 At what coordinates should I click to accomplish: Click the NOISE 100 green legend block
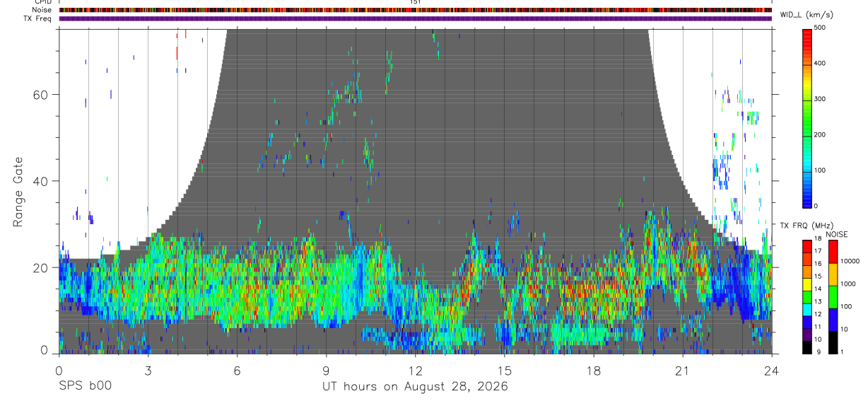[x=833, y=296]
